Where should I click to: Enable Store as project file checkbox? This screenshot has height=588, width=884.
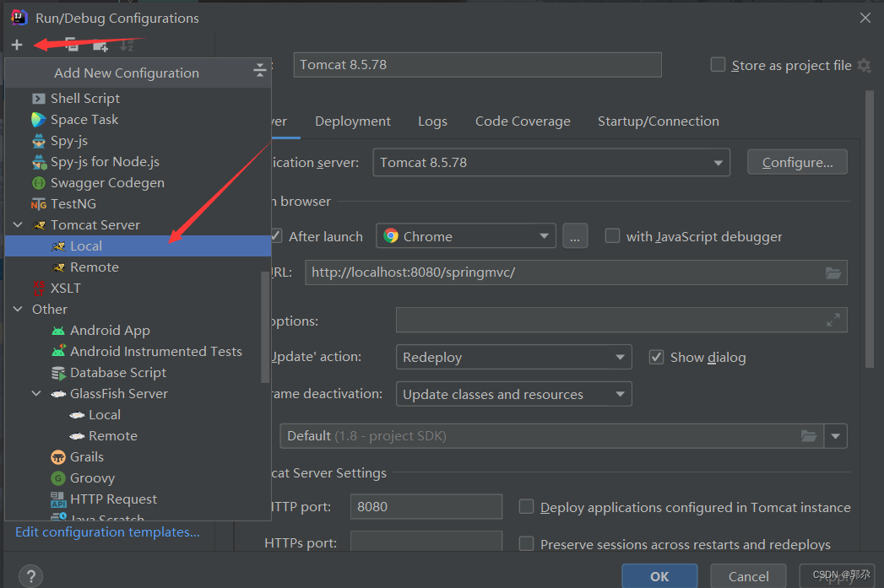click(718, 65)
